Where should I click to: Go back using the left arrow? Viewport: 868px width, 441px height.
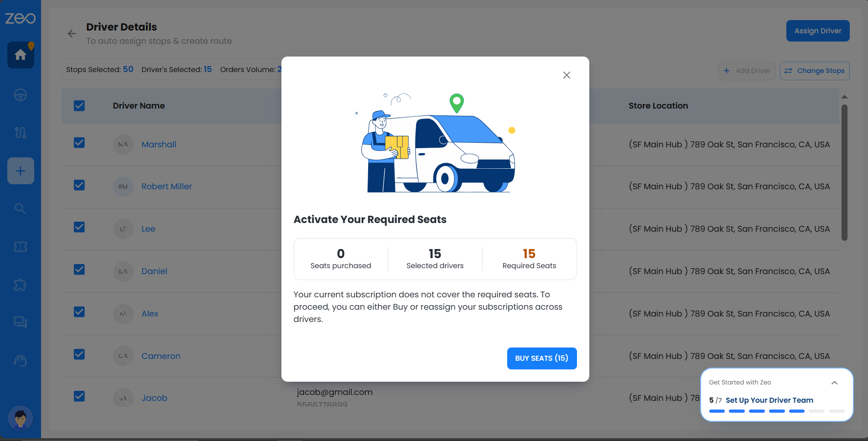pos(72,34)
